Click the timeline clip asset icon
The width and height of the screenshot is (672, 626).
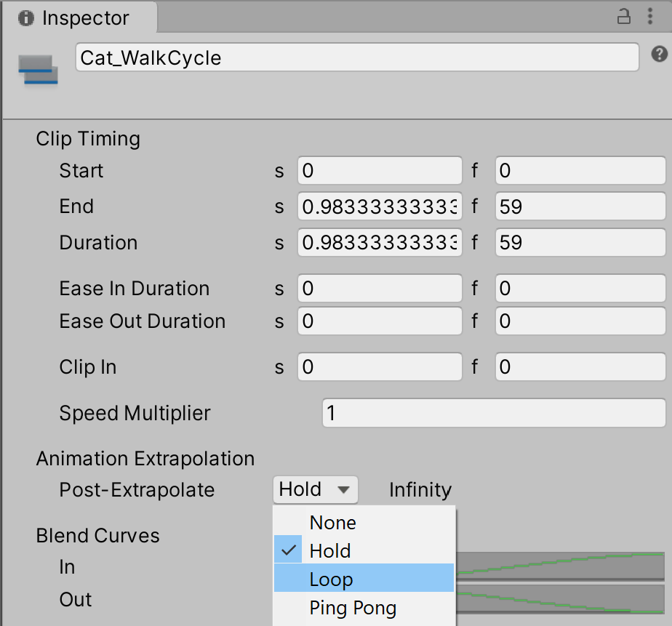click(x=38, y=69)
